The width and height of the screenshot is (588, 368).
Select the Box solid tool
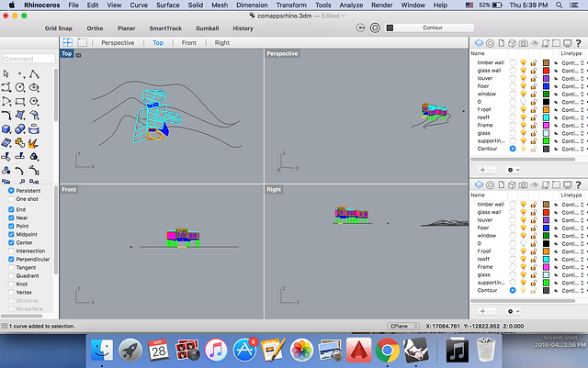[x=6, y=129]
